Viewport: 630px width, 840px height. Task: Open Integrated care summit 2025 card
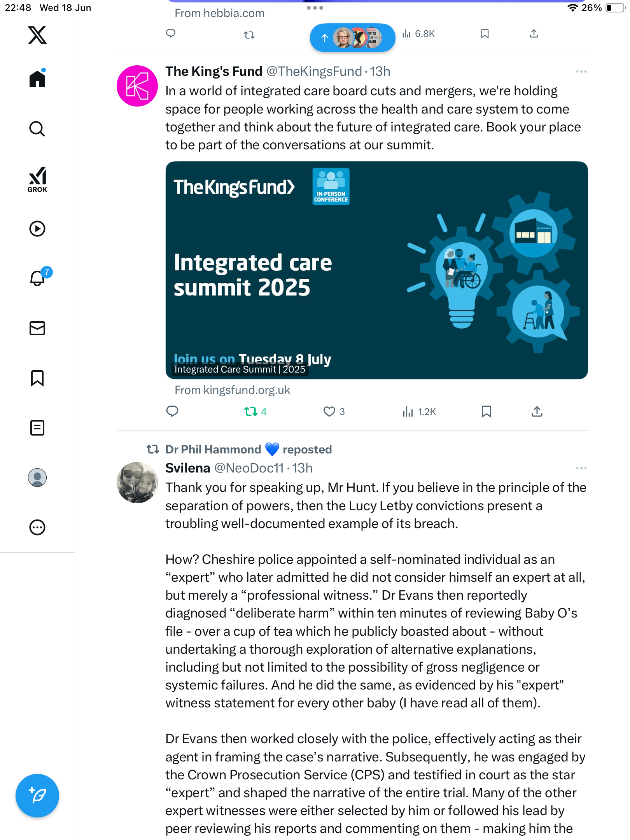[376, 270]
